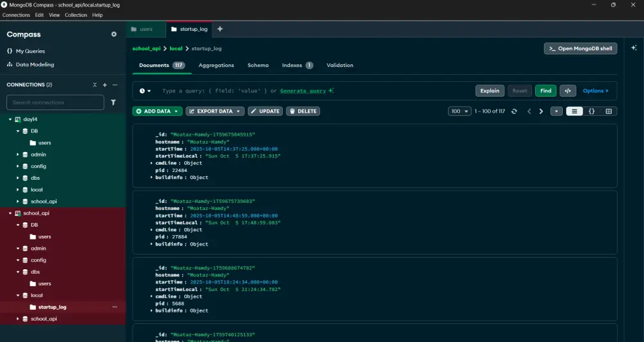Open connections options ellipsis menu

115,84
